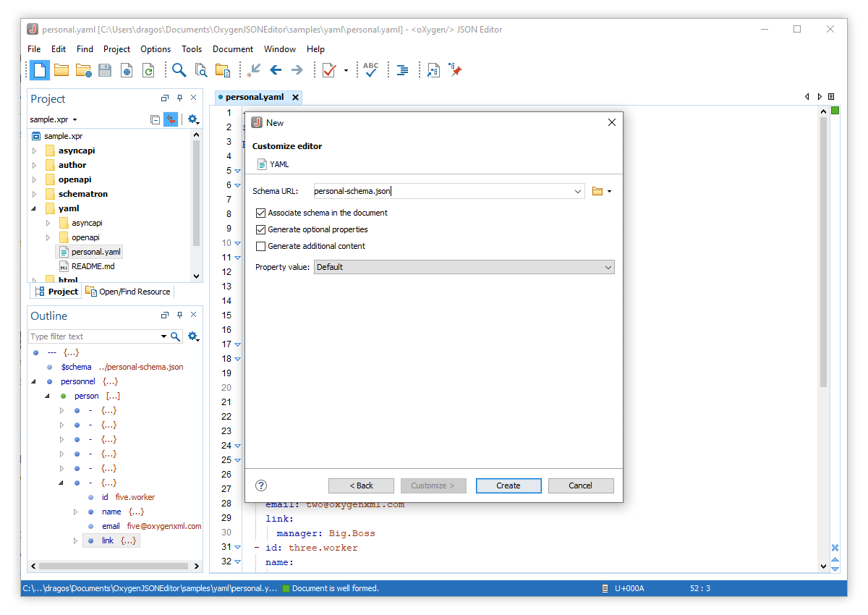Click the Outline filter magnifier icon
The height and width of the screenshot is (615, 868).
click(175, 336)
